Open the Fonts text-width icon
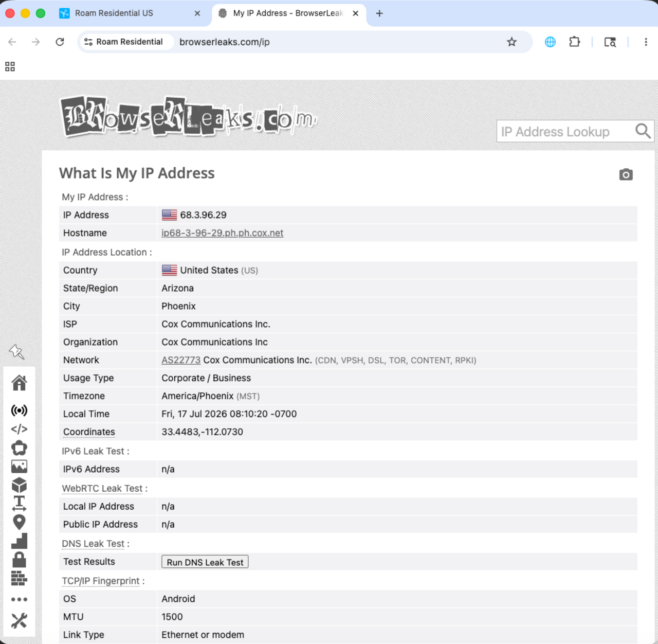This screenshot has width=658, height=644. [19, 503]
